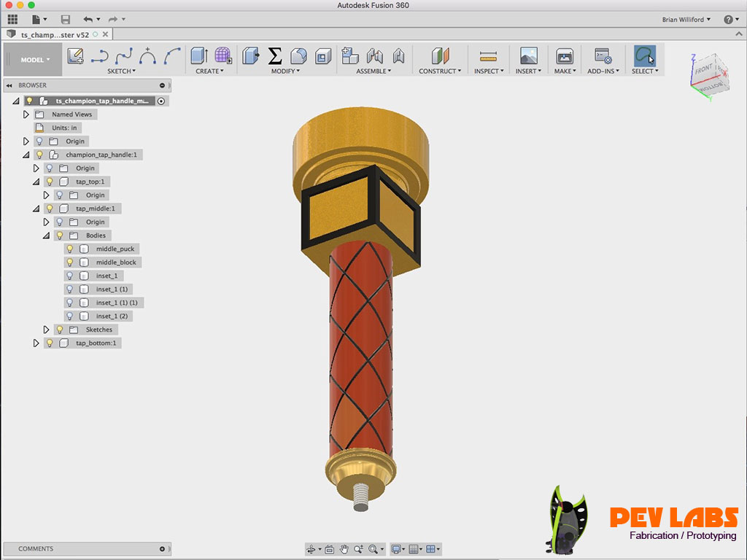Screen dimensions: 747x560
Task: Toggle visibility of tap_bottom:1 component
Action: coord(48,343)
